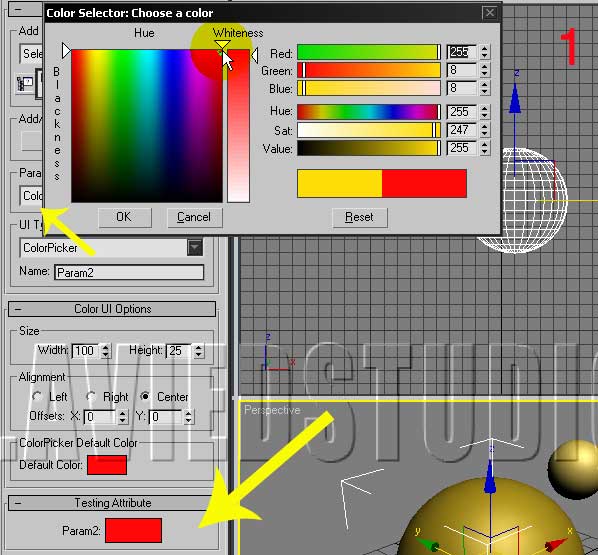Select the small gold sphere in Perspective
This screenshot has height=555, width=598.
click(x=574, y=469)
